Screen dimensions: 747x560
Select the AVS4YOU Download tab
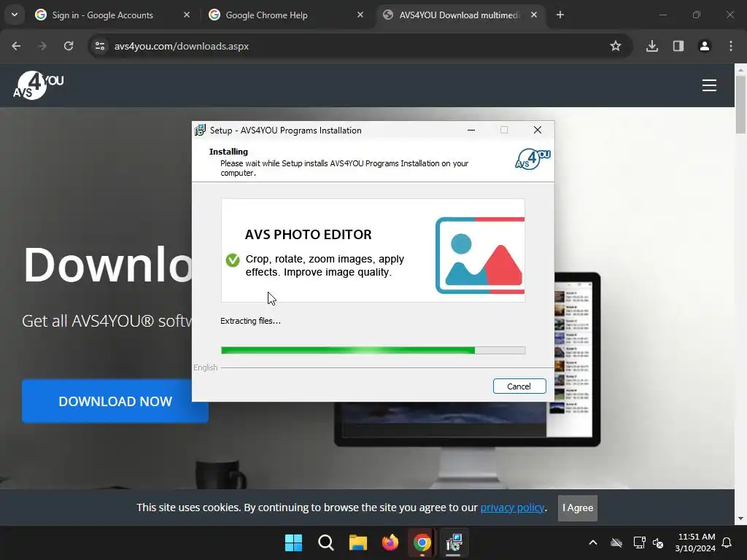(458, 15)
